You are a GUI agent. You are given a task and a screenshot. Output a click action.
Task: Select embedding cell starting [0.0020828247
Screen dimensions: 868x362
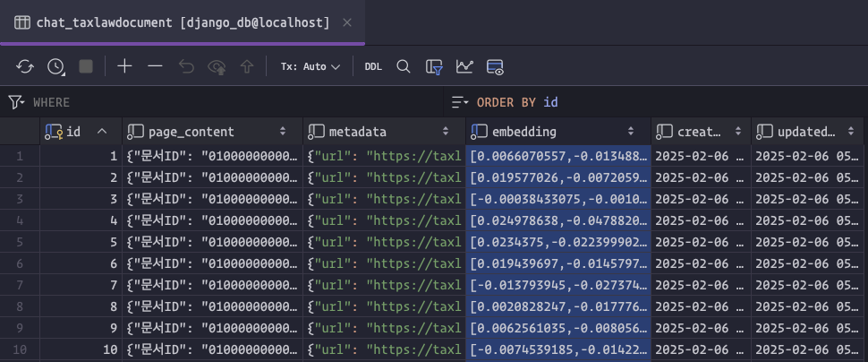pos(558,306)
